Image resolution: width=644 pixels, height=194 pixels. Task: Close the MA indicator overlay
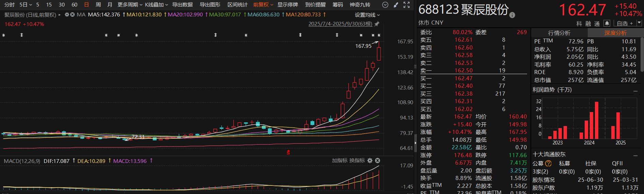pos(72,15)
